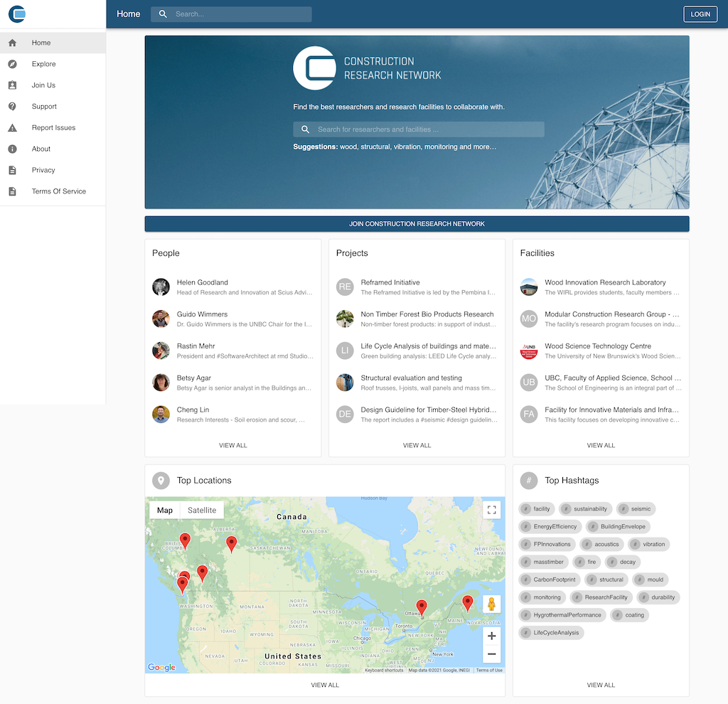Click the Support question-mark icon

(13, 107)
